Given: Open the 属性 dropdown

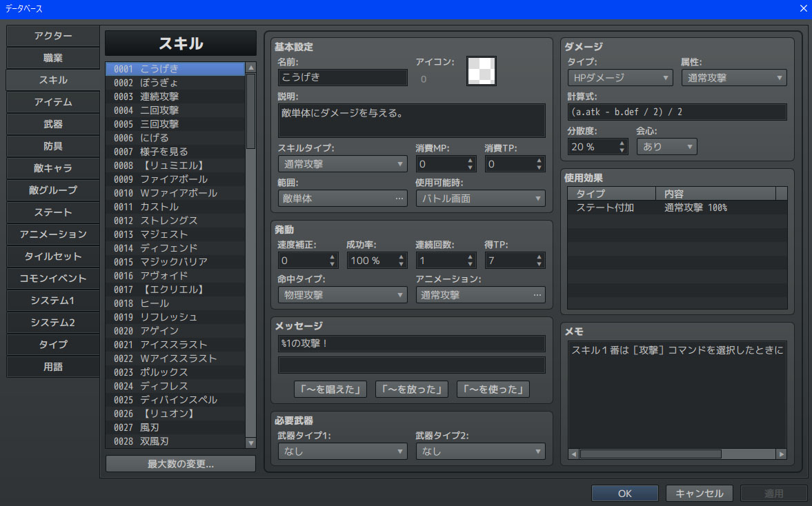Looking at the screenshot, I should pyautogui.click(x=734, y=78).
